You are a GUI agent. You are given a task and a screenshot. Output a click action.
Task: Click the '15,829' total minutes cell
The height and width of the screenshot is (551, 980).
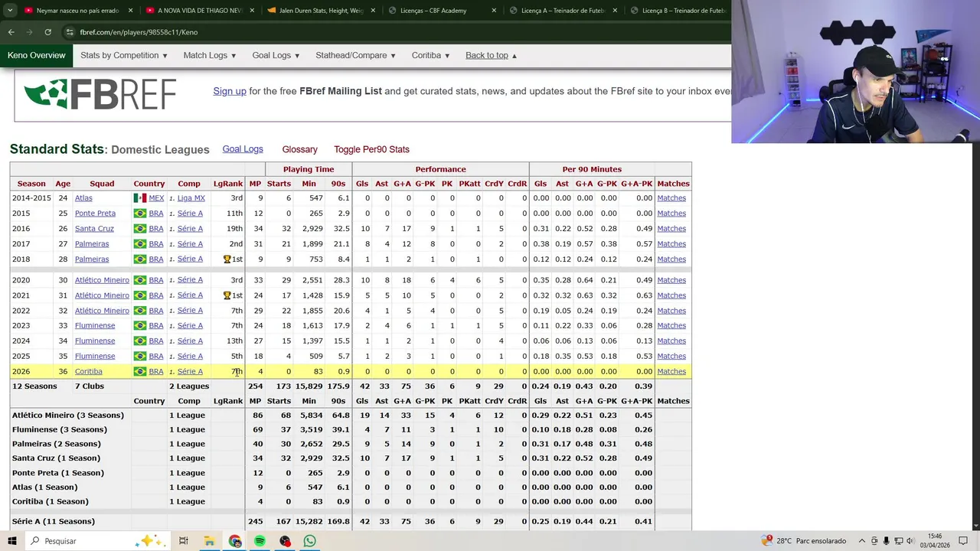309,386
